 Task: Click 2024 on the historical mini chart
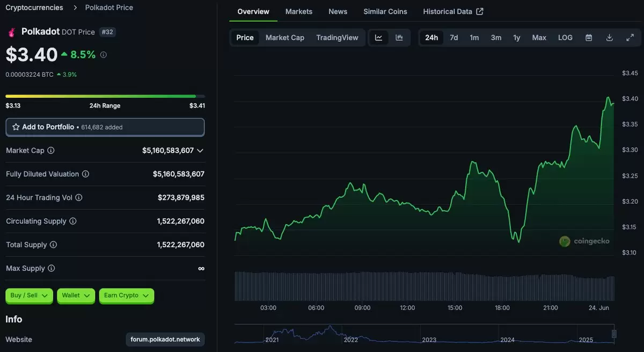(x=507, y=340)
